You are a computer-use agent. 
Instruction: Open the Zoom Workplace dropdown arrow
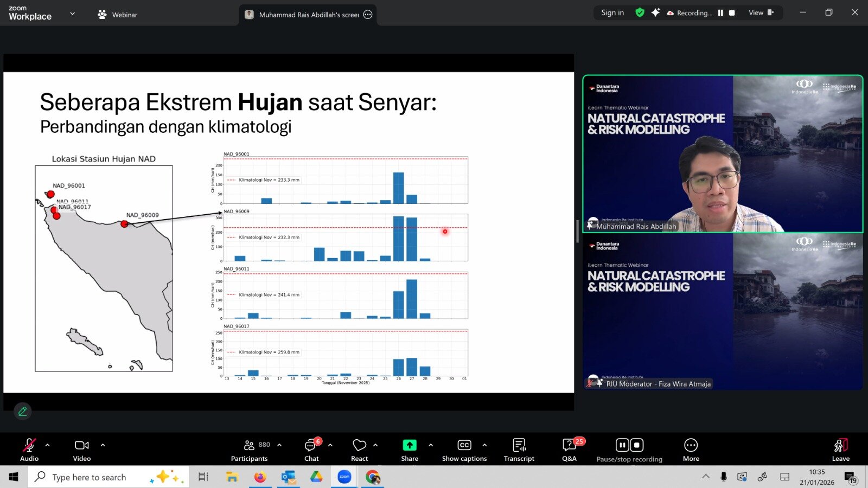[73, 14]
